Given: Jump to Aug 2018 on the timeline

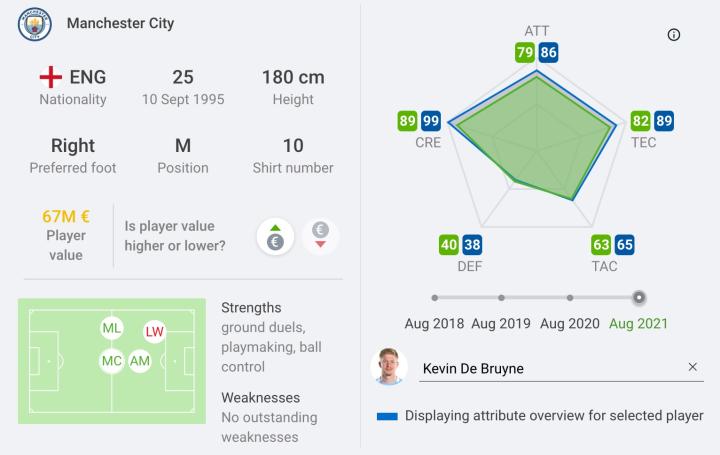Looking at the screenshot, I should pyautogui.click(x=434, y=297).
